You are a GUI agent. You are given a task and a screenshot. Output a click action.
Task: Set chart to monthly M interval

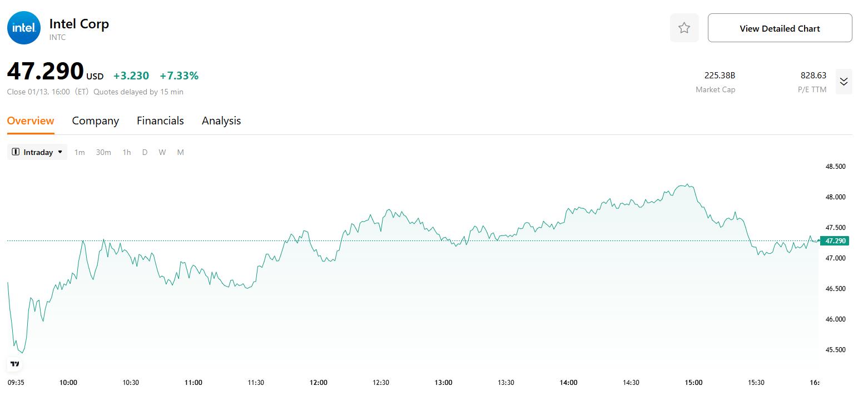tap(180, 152)
